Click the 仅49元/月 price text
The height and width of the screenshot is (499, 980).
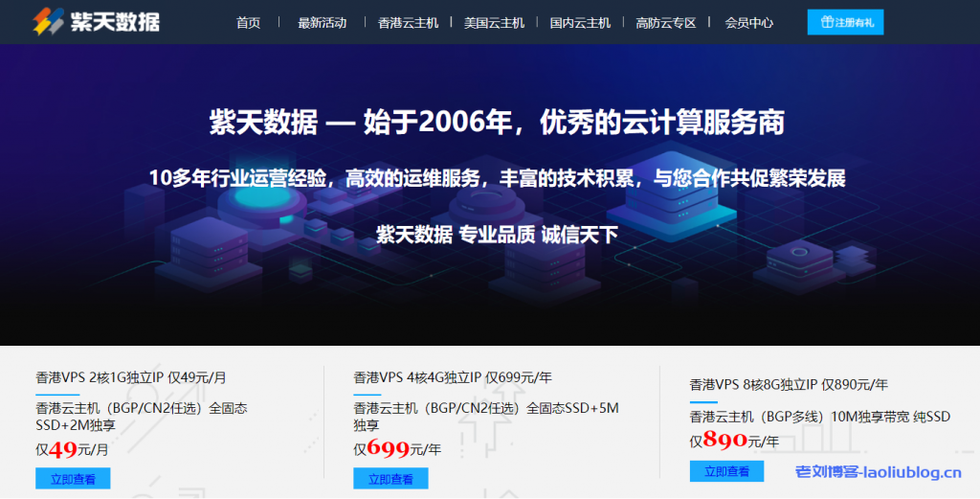(x=72, y=449)
